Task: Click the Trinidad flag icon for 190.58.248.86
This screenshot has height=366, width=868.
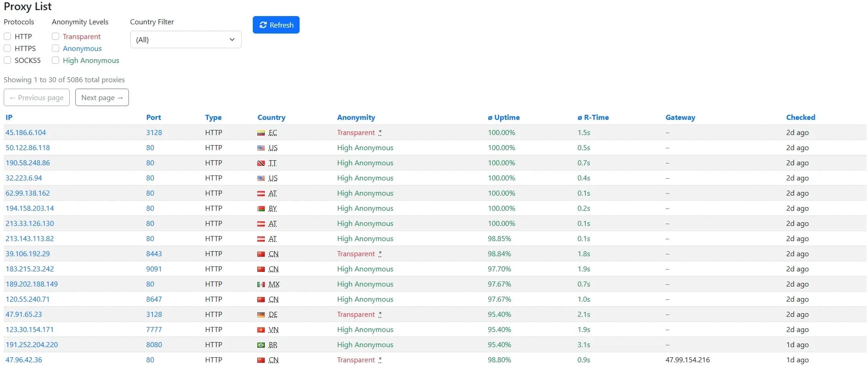Action: (x=261, y=163)
